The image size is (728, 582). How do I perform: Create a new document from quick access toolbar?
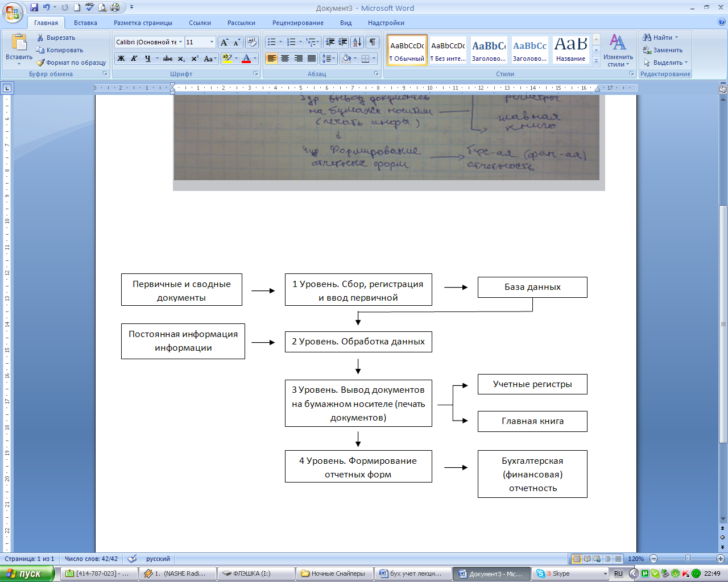point(77,7)
